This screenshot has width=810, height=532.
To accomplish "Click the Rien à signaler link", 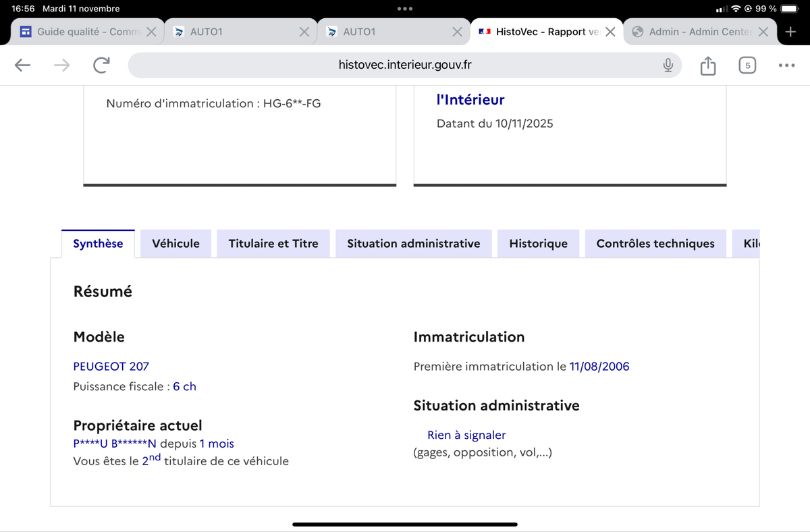I will 466,435.
